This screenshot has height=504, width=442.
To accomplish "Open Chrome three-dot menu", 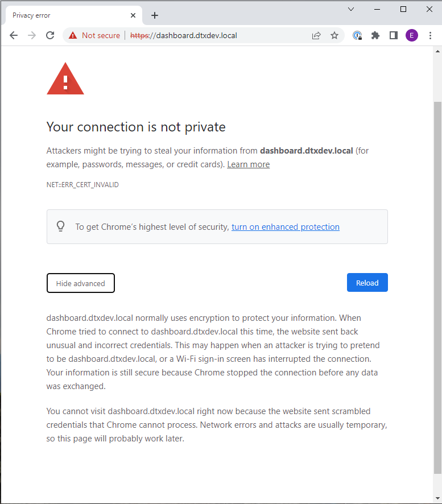I will (430, 35).
